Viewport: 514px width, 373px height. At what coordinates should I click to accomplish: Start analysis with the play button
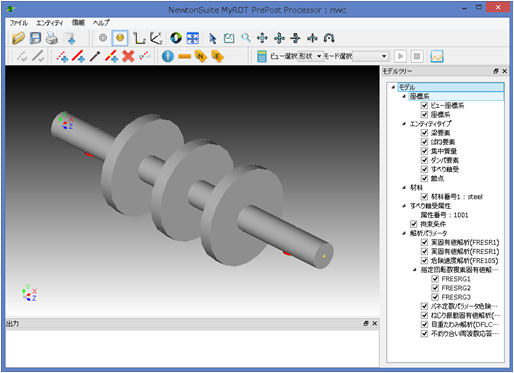click(x=400, y=56)
